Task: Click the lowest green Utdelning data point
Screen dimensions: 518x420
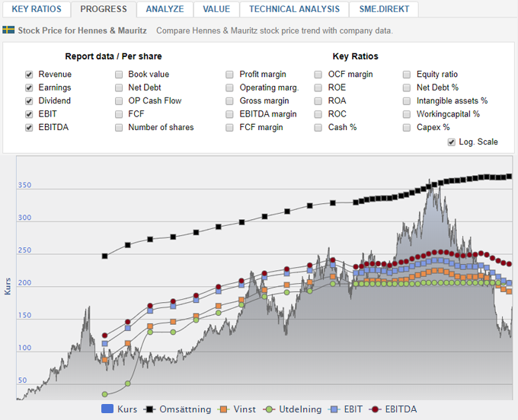Action: point(104,394)
